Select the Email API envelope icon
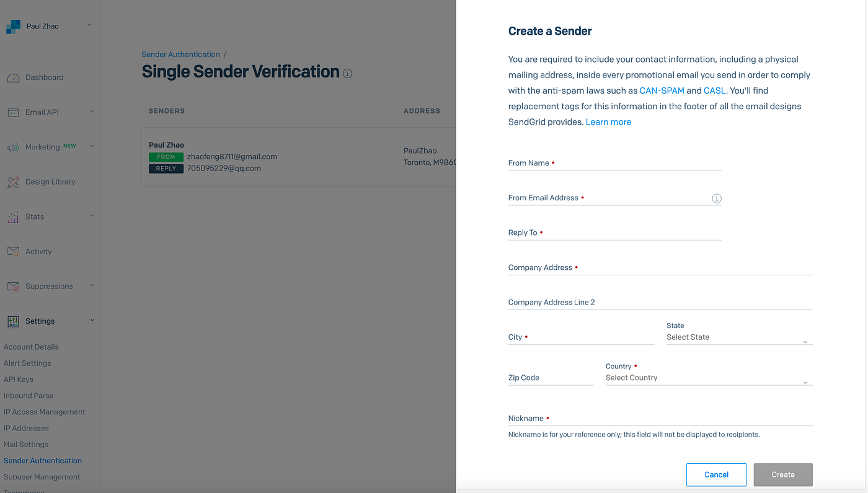Image resolution: width=868 pixels, height=493 pixels. (x=14, y=112)
